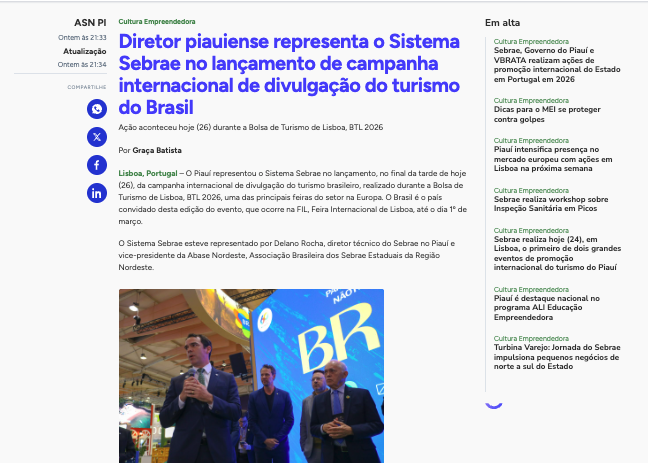Click category label above Sebrae realiza workshop

(531, 191)
